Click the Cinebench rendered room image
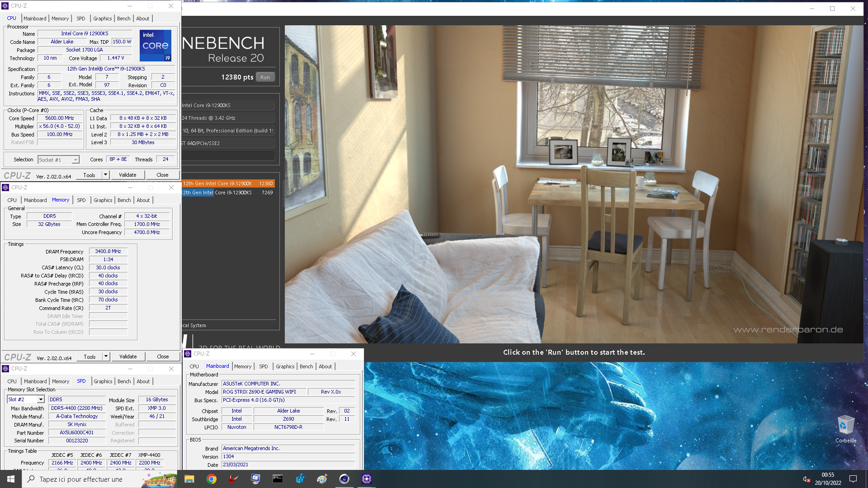This screenshot has height=488, width=868. point(574,184)
